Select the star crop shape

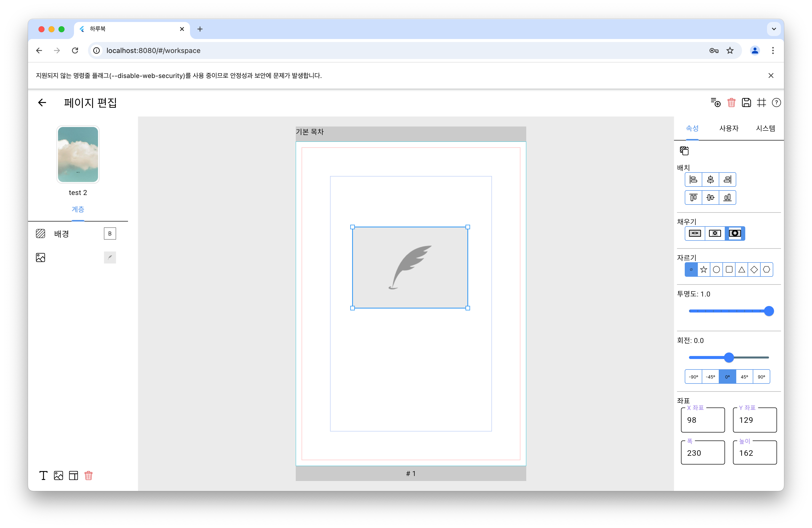click(x=703, y=270)
